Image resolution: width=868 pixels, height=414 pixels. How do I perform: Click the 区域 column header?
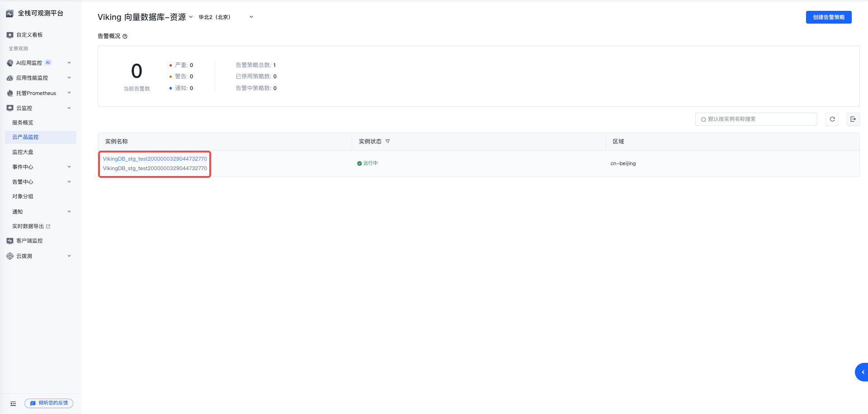coord(618,142)
